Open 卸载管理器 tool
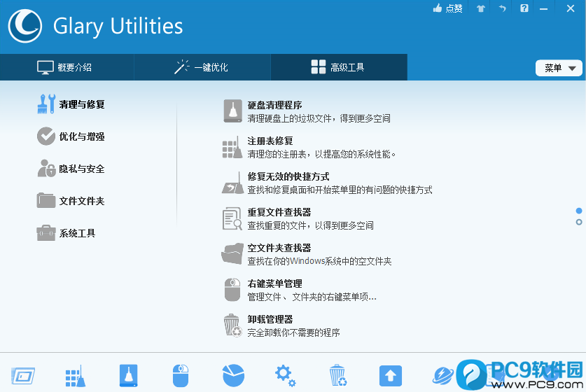586x392 pixels. (270, 319)
